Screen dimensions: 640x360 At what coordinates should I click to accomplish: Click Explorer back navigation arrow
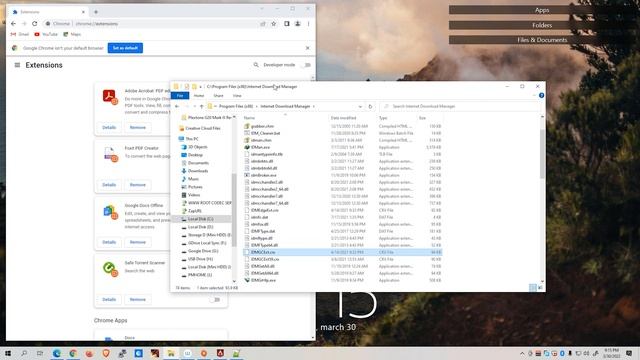coord(177,106)
